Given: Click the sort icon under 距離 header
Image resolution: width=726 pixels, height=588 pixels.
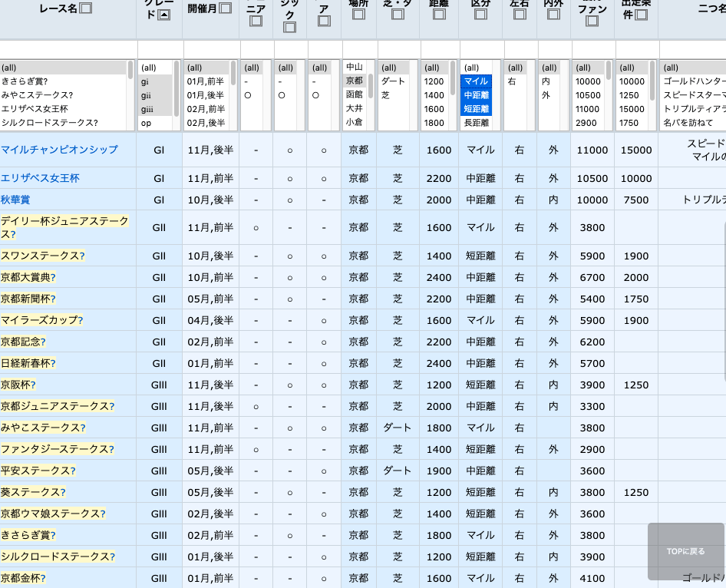Looking at the screenshot, I should 439,15.
